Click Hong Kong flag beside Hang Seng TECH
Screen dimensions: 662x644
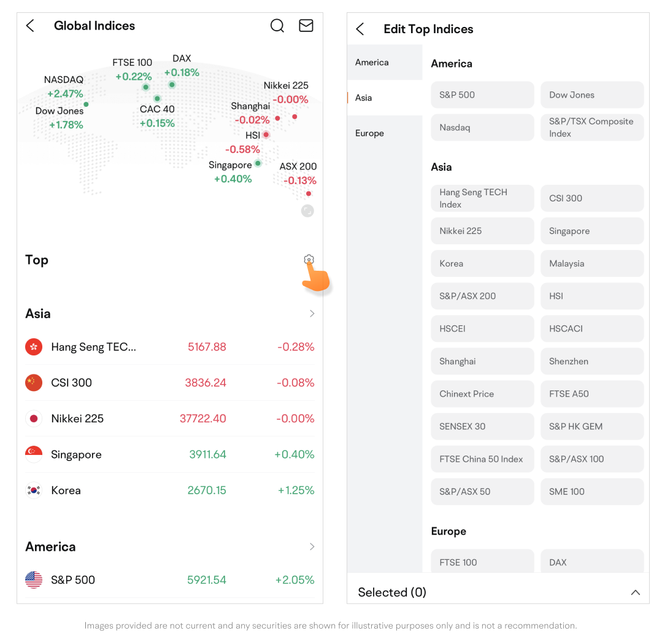point(34,347)
